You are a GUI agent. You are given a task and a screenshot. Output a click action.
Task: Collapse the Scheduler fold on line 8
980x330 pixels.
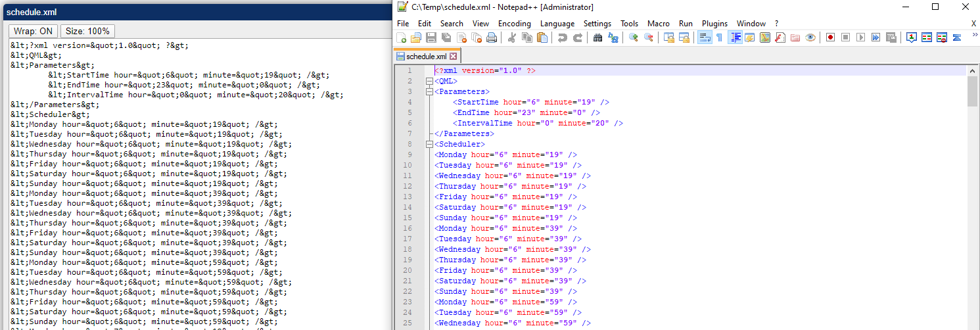click(x=430, y=144)
